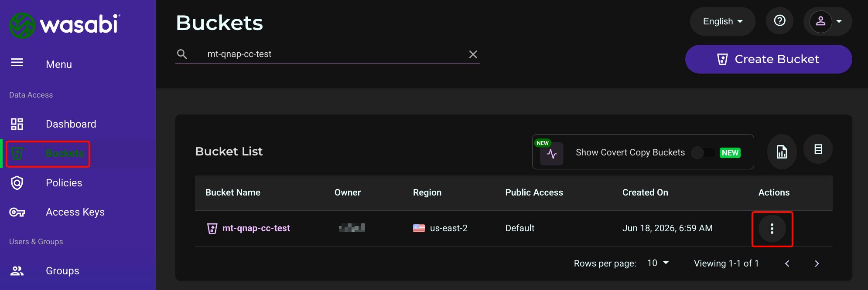The height and width of the screenshot is (290, 868).
Task: Sort by Created On column header
Action: pos(645,192)
